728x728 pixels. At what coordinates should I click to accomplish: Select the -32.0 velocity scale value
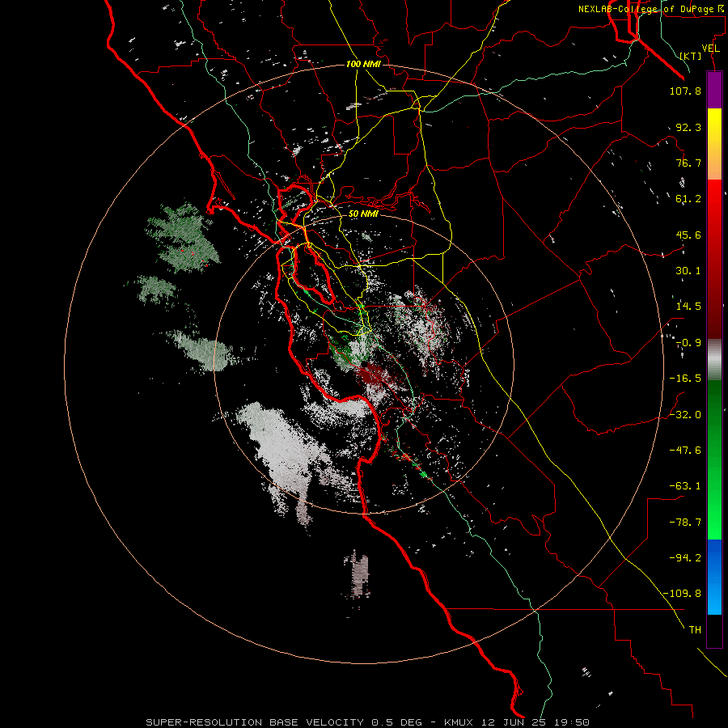[x=685, y=415]
